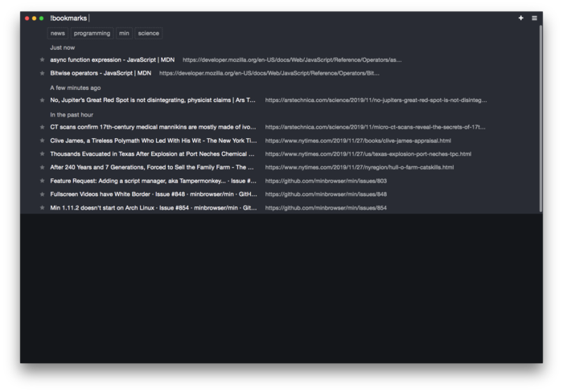Click star next to Clive James article
563x392 pixels.
point(43,141)
